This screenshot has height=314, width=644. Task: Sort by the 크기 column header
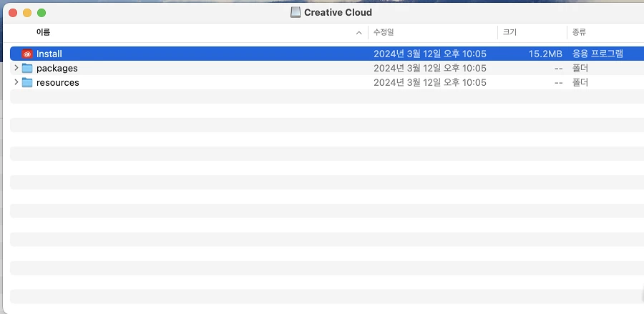click(509, 32)
